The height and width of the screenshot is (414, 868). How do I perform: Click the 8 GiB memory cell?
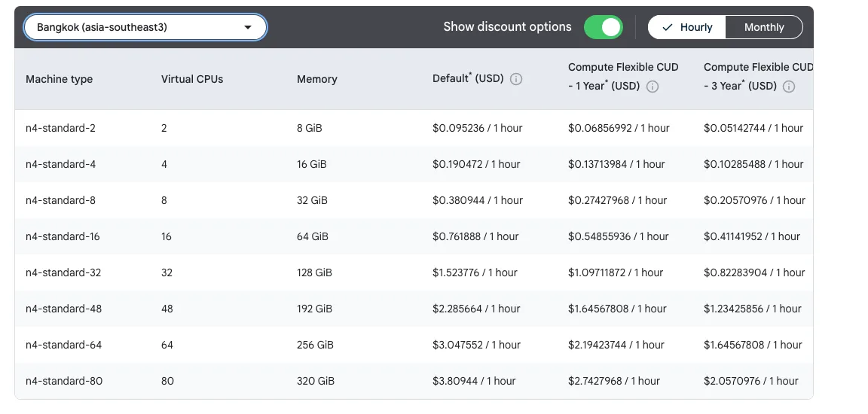coord(310,128)
